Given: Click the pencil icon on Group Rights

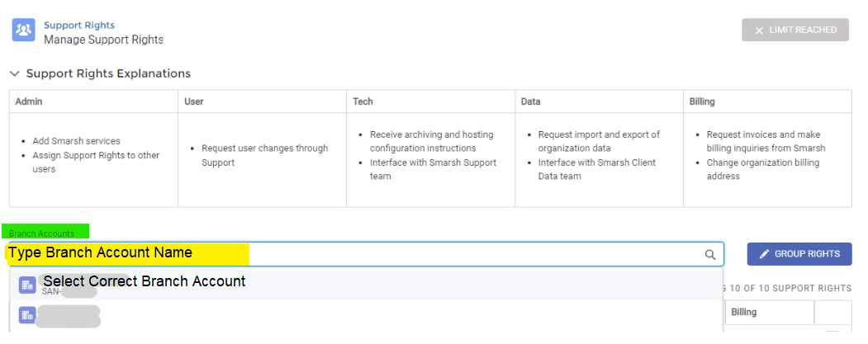Looking at the screenshot, I should (x=764, y=254).
